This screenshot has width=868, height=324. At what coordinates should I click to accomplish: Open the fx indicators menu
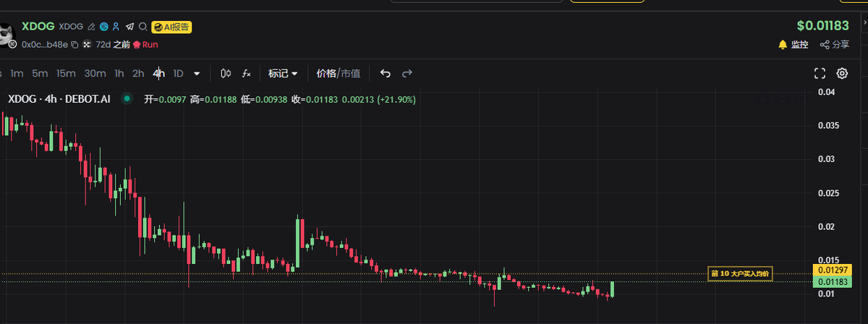click(247, 73)
